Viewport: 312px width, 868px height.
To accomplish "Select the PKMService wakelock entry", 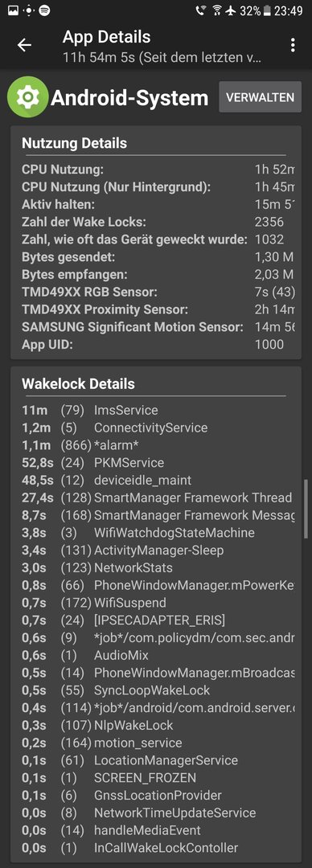I will point(158,463).
